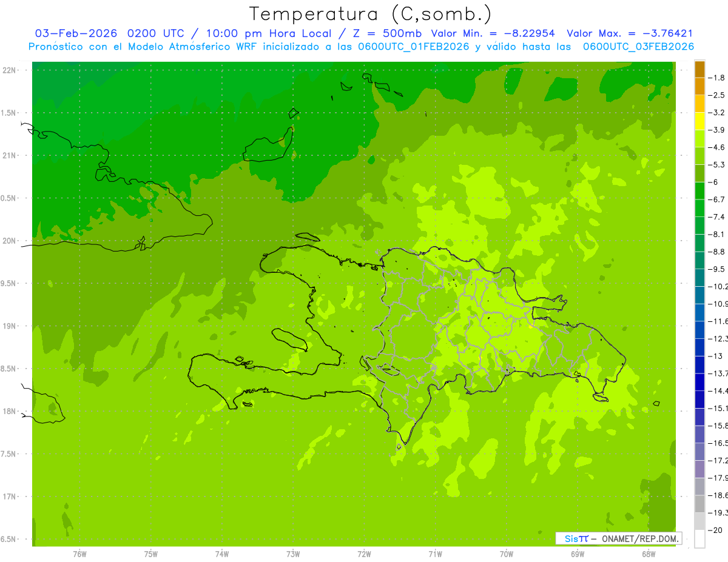Click the 76W longitude axis label

point(79,554)
